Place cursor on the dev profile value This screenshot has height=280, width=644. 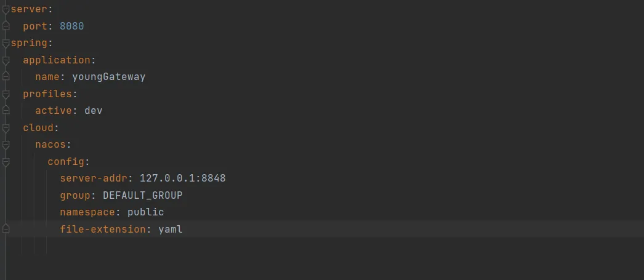coord(93,111)
